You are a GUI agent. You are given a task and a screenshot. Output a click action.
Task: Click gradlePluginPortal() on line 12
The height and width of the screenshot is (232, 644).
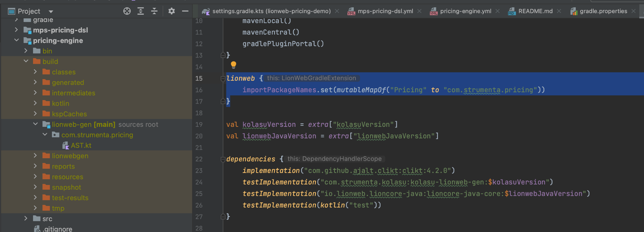point(283,44)
